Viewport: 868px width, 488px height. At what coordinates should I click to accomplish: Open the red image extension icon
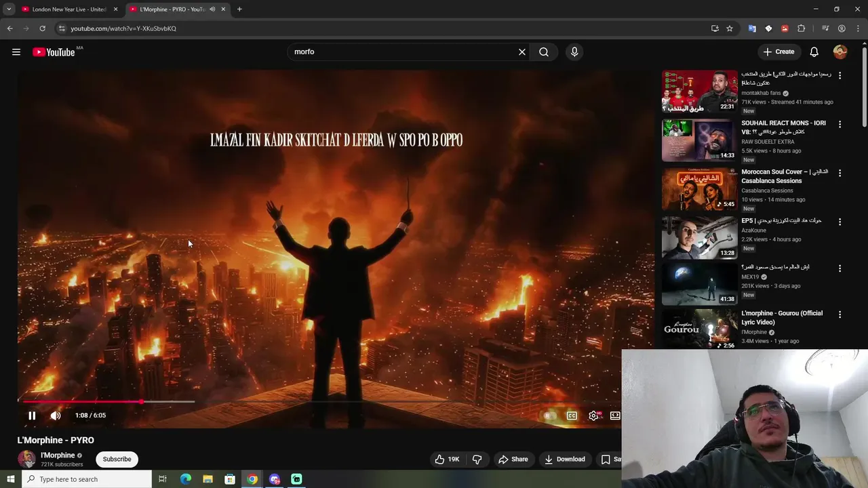[x=785, y=28]
